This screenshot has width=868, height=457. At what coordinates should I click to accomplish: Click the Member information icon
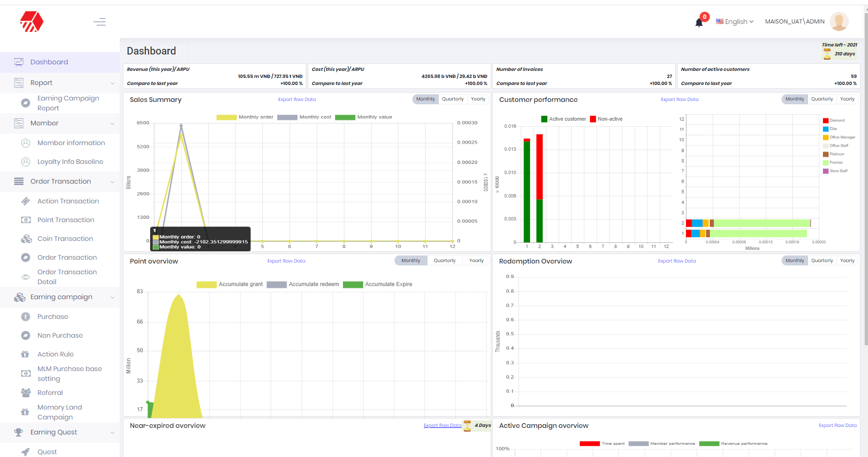point(26,143)
